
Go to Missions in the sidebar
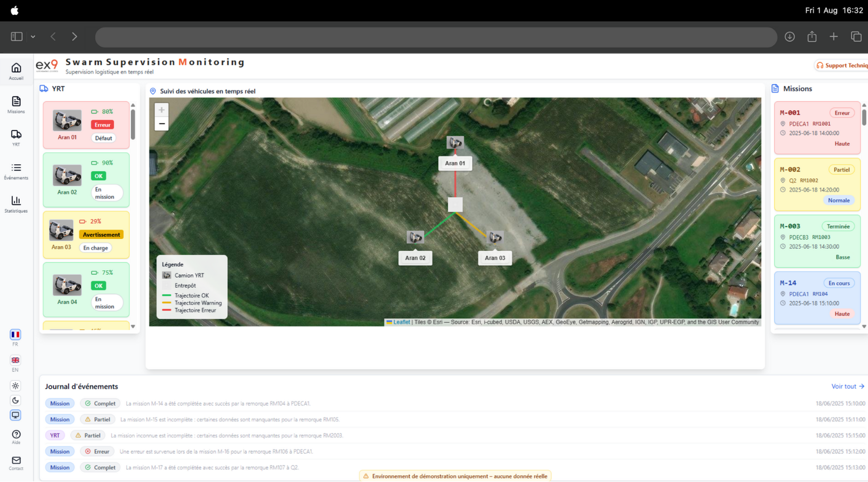pos(16,104)
